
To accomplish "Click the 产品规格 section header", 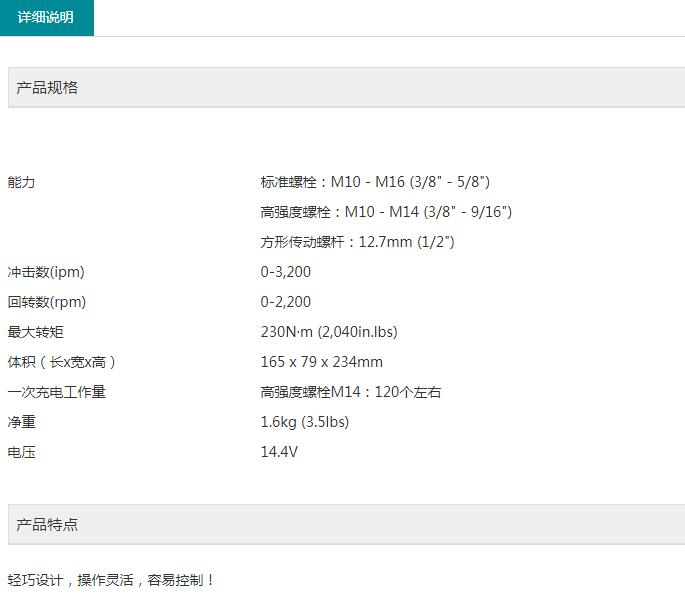I will [x=47, y=88].
